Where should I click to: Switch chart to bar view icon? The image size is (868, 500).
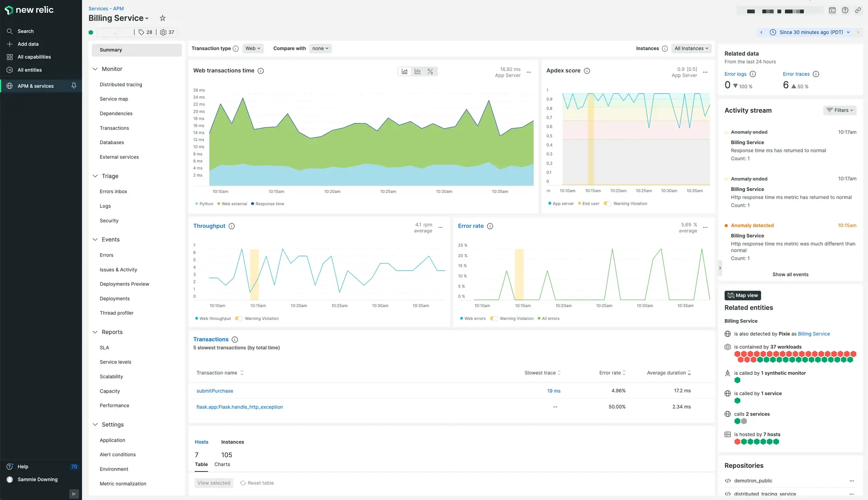tap(417, 71)
